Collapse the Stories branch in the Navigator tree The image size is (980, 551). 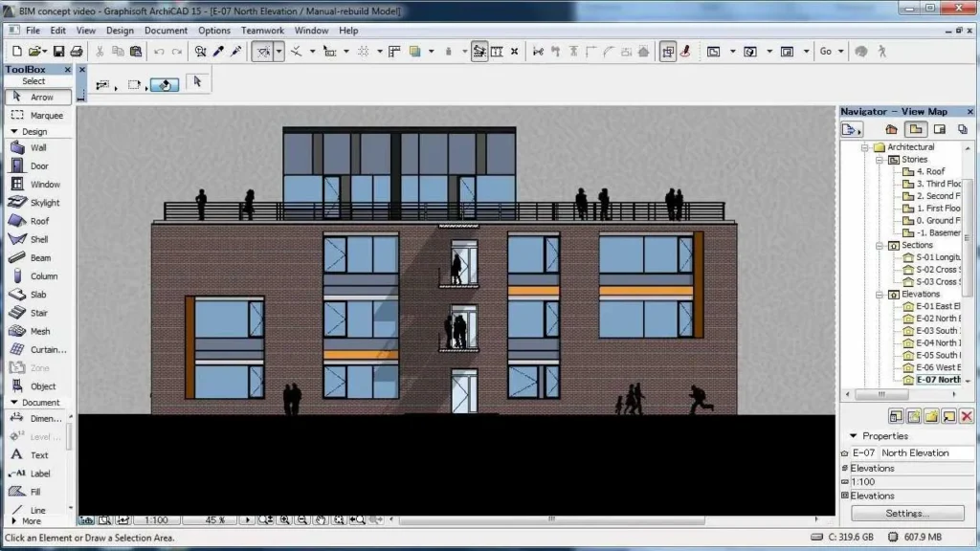[x=878, y=159]
